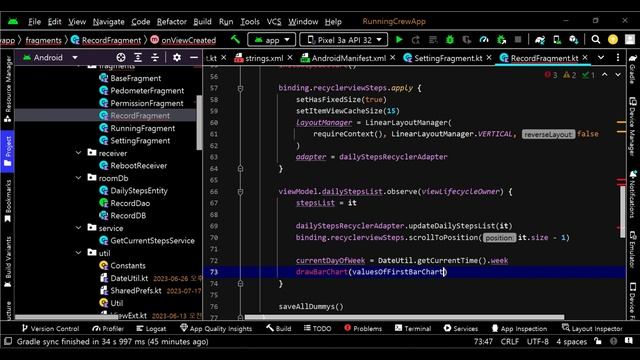Select DailyStepsEntity in project tree
The height and width of the screenshot is (360, 640).
click(x=139, y=191)
